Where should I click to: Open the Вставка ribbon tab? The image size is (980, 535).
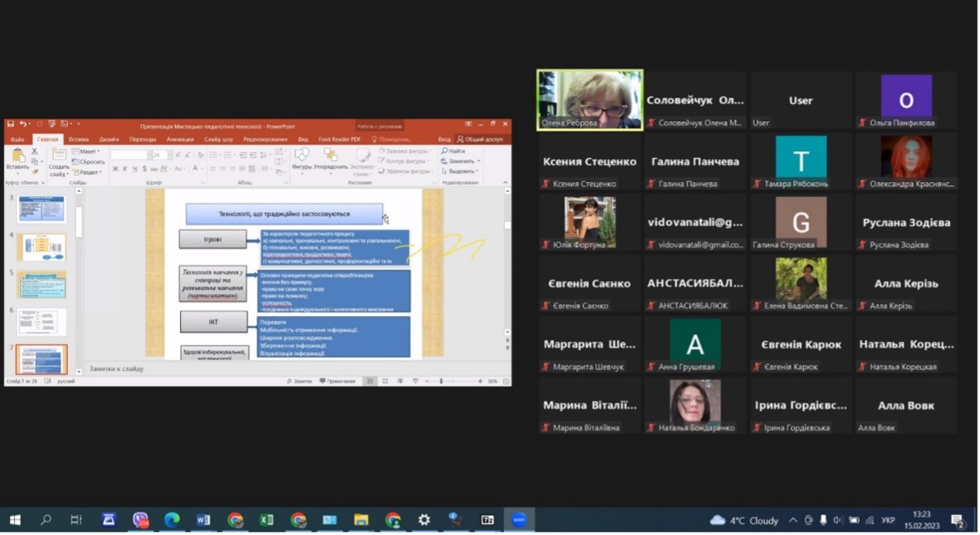pos(78,139)
